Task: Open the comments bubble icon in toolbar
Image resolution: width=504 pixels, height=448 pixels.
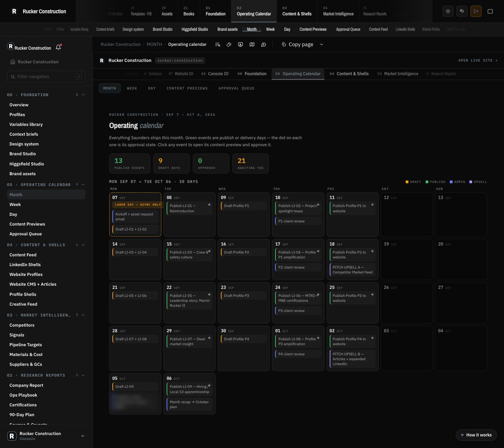Action: pos(264,44)
